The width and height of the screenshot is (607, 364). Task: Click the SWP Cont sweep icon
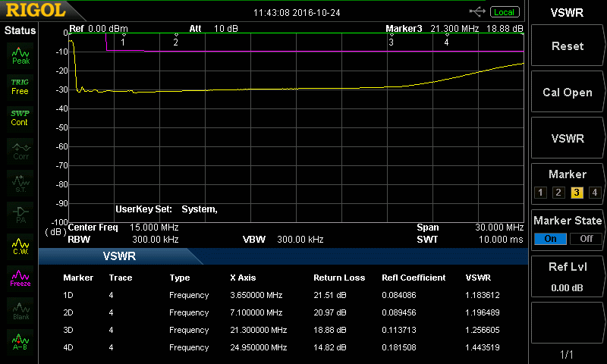[20, 118]
